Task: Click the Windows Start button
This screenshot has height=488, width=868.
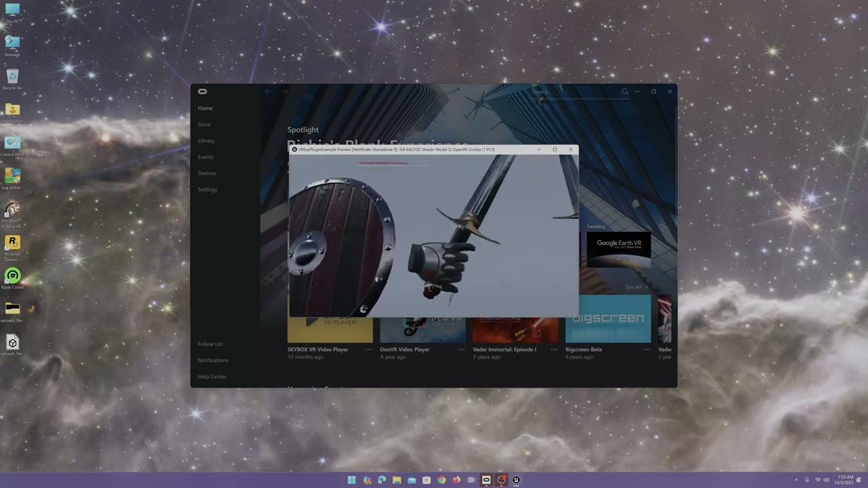Action: 352,480
